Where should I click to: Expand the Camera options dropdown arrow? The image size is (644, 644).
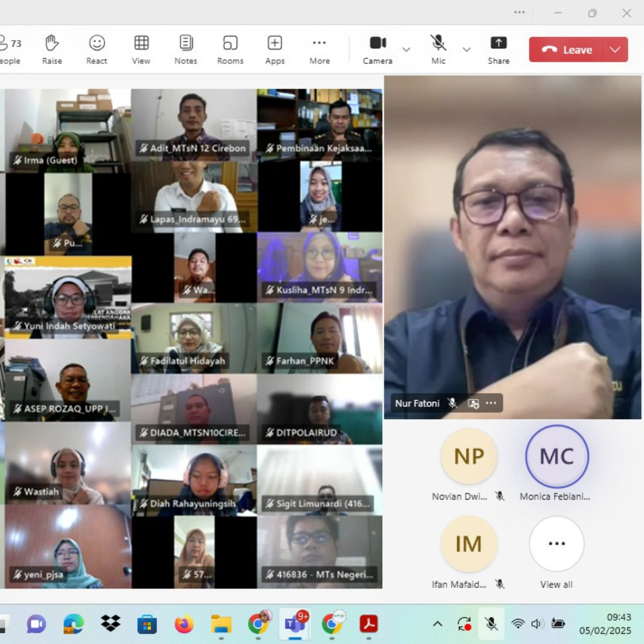pos(406,49)
